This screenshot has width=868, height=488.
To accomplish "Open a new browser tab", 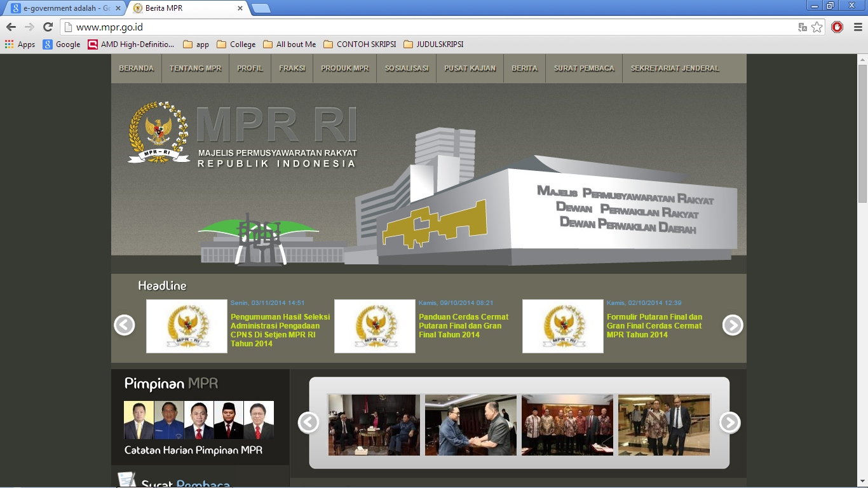I will (261, 8).
